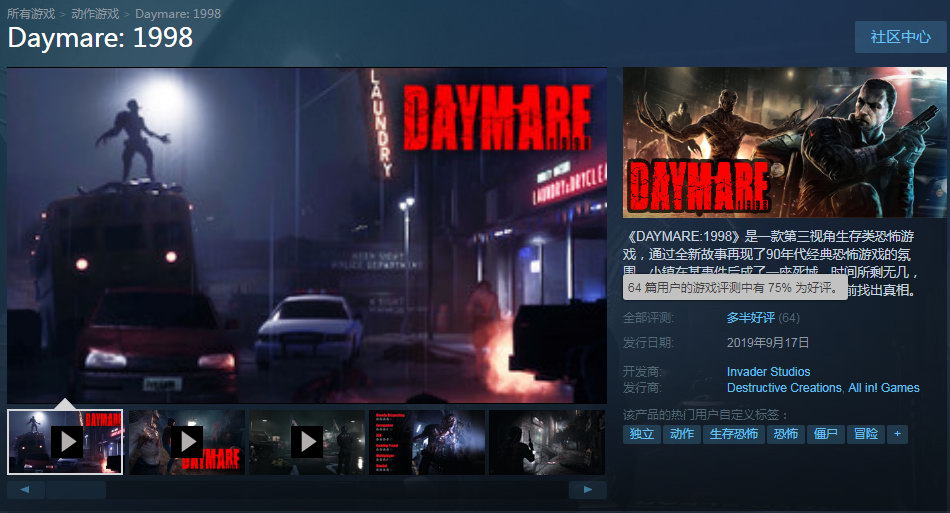
Task: Browse the 生存恐怖 tag
Action: coord(734,434)
